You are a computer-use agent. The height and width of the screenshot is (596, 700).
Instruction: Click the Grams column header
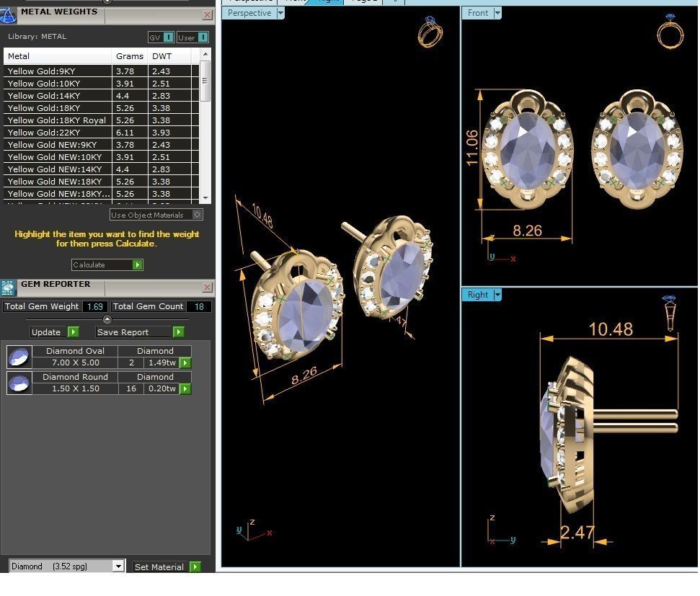point(130,56)
